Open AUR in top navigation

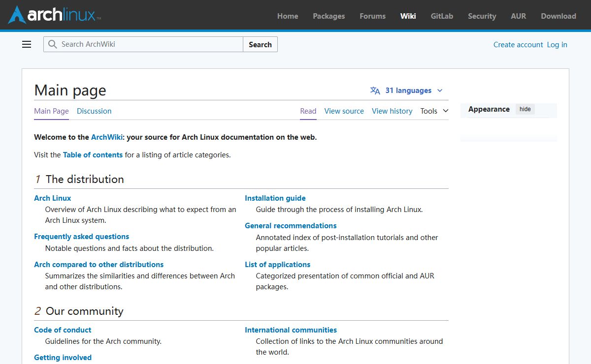[x=518, y=16]
